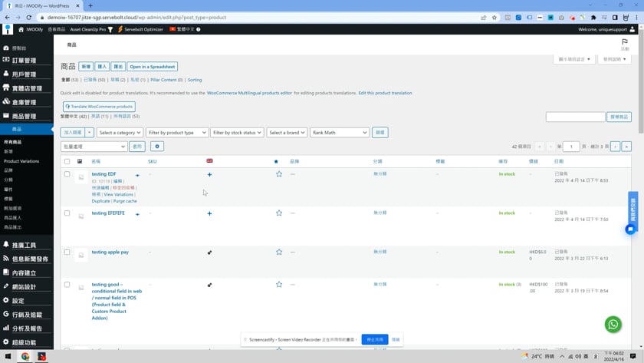
Task: Open the activity flag icon
Action: [624, 44]
